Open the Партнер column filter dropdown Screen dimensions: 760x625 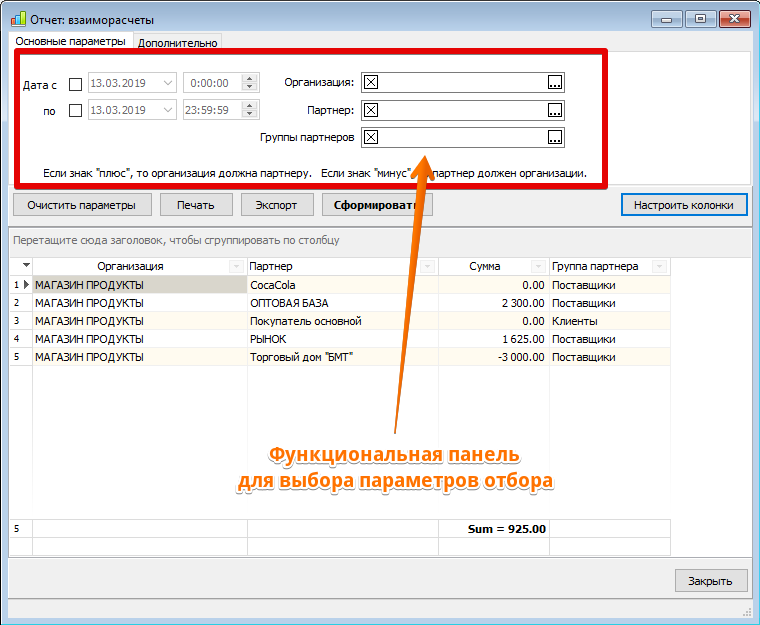point(428,266)
